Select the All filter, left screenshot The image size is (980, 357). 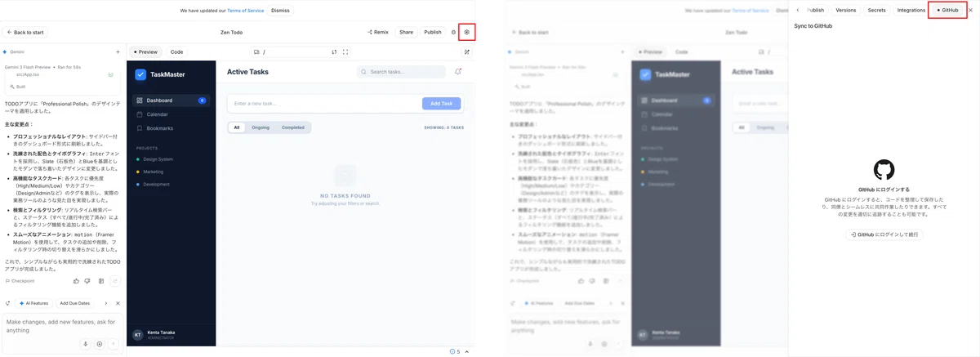237,127
